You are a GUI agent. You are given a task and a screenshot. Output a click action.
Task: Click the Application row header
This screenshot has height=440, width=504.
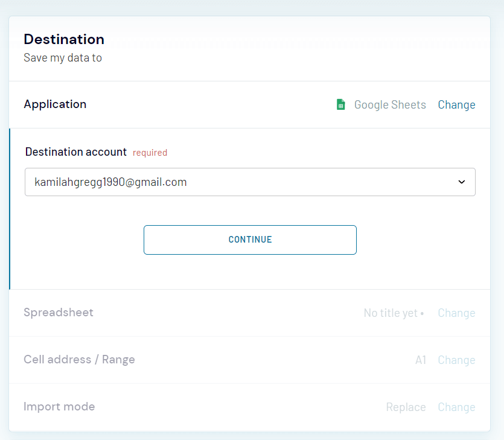pyautogui.click(x=55, y=104)
